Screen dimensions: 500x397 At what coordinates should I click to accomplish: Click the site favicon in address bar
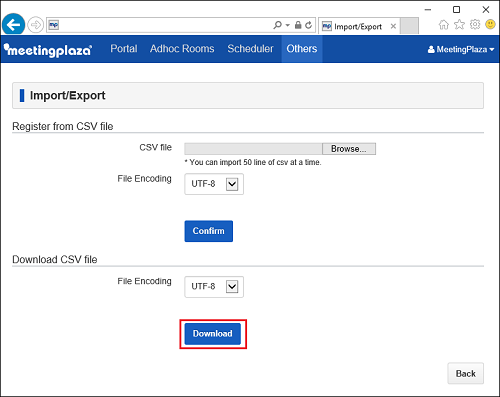coord(54,25)
